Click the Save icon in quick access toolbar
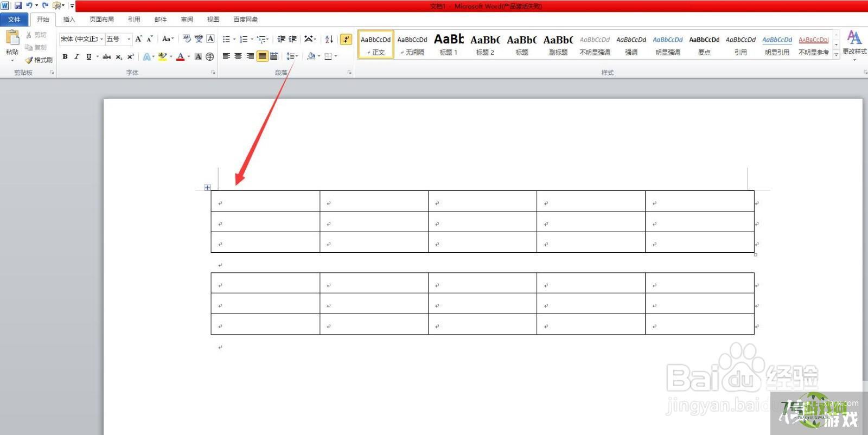This screenshot has width=868, height=435. (x=18, y=5)
